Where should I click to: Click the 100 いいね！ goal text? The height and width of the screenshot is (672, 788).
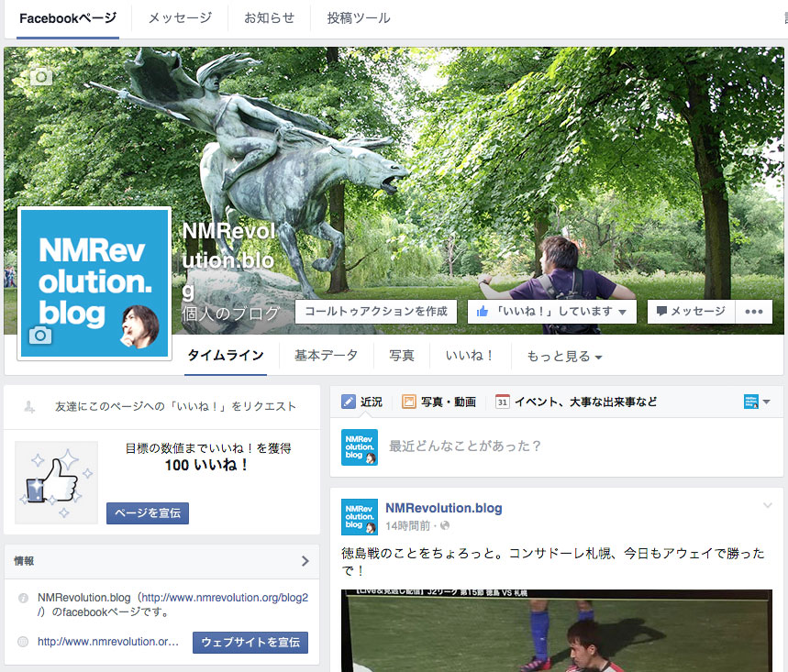206,465
